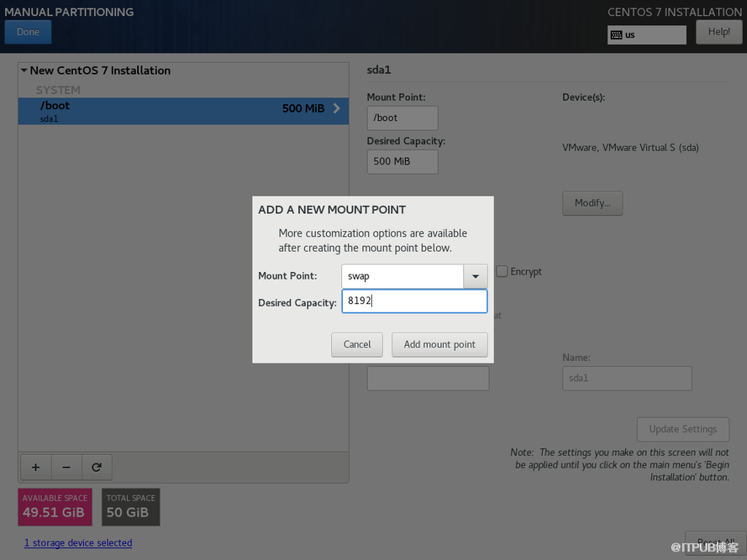Click the plus icon to add partition
Image resolution: width=747 pixels, height=560 pixels.
tap(35, 467)
